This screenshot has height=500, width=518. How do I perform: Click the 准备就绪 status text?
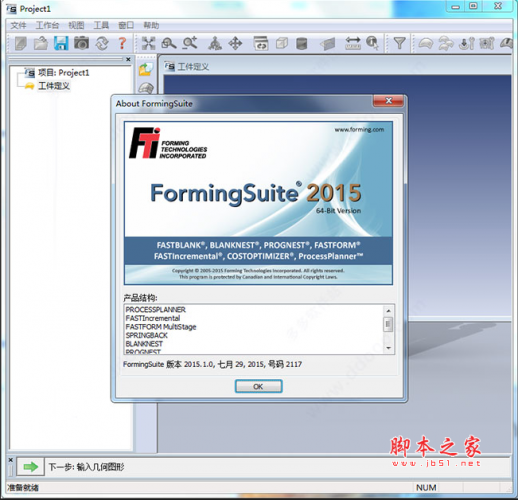coord(23,488)
